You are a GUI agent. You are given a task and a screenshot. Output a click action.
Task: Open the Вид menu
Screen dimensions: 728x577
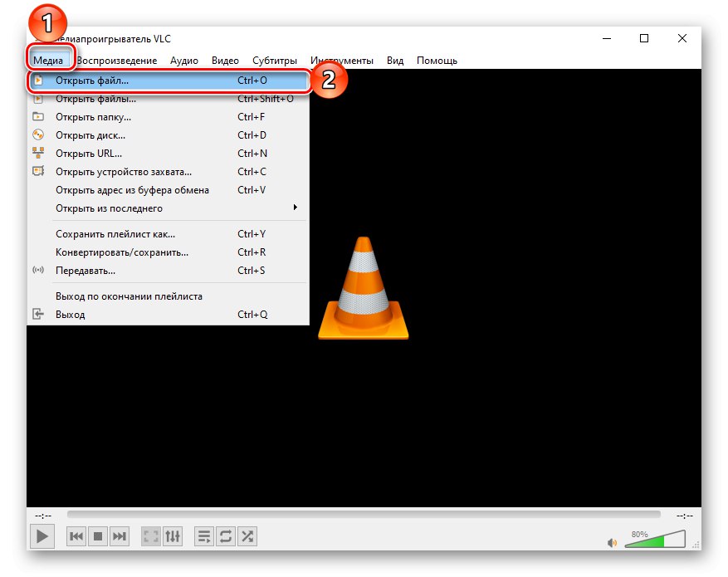click(395, 61)
